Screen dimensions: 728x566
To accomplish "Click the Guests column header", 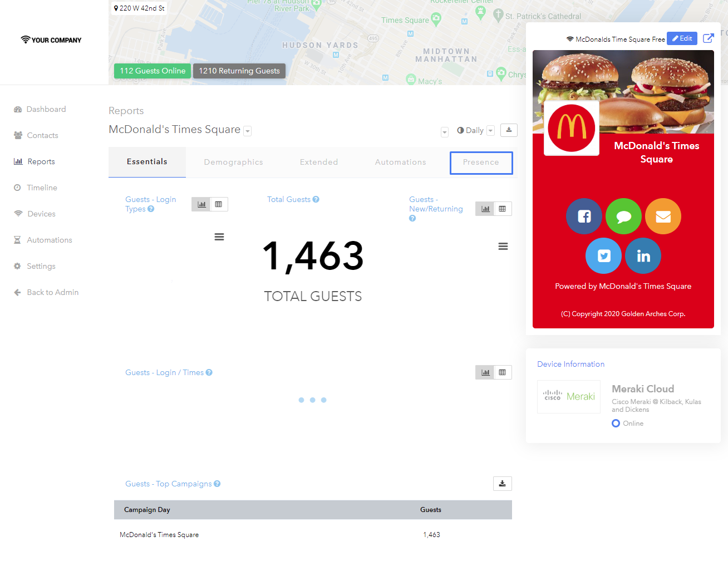I will point(431,510).
